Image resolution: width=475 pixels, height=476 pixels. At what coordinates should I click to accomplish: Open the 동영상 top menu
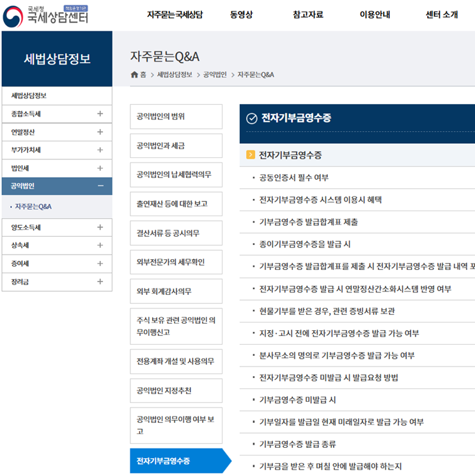(242, 15)
